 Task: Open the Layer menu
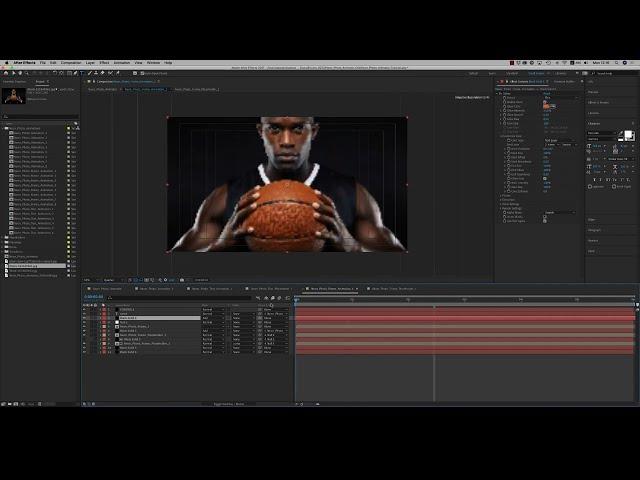pos(90,63)
